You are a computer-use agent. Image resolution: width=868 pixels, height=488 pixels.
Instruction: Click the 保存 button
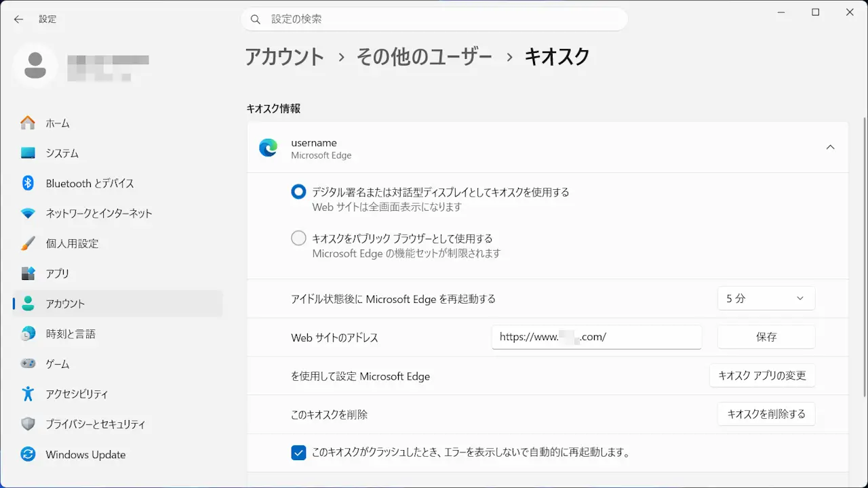pyautogui.click(x=766, y=337)
